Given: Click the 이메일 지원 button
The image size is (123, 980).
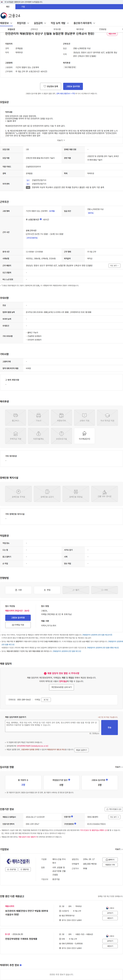Looking at the screenshot, I should coord(18,625).
